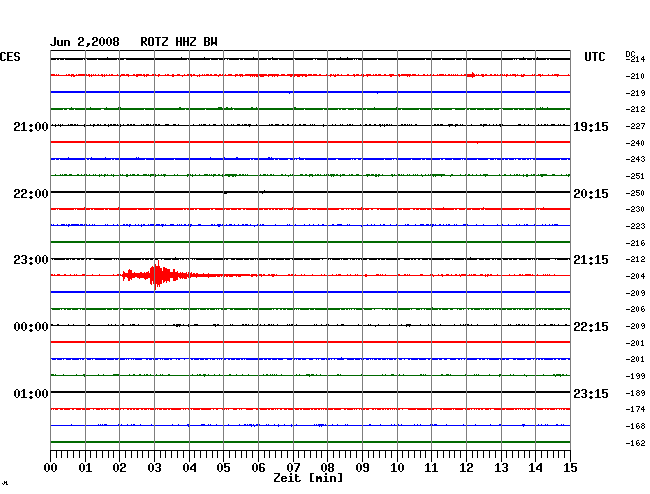Click the DC offset value -216
650x494 pixels.
tap(635, 243)
